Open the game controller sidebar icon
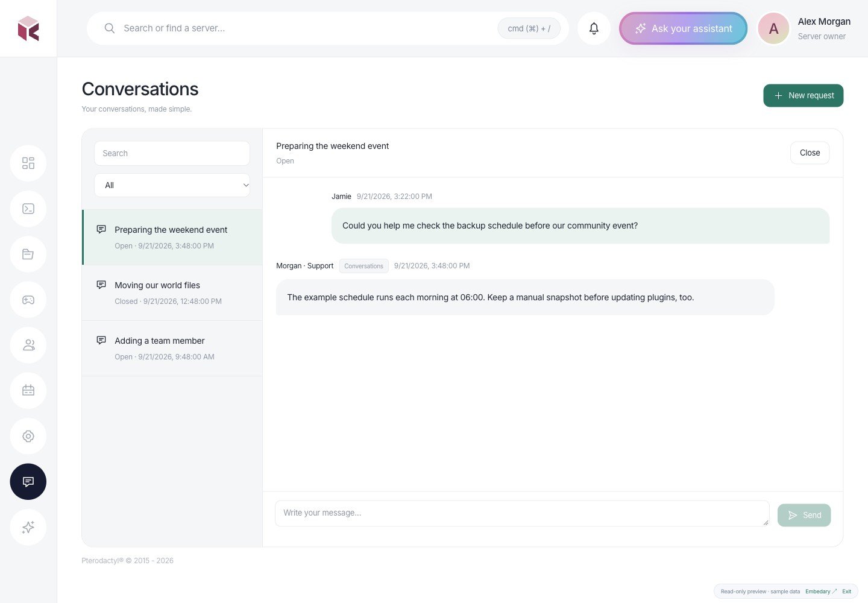This screenshot has height=603, width=868. click(x=28, y=300)
